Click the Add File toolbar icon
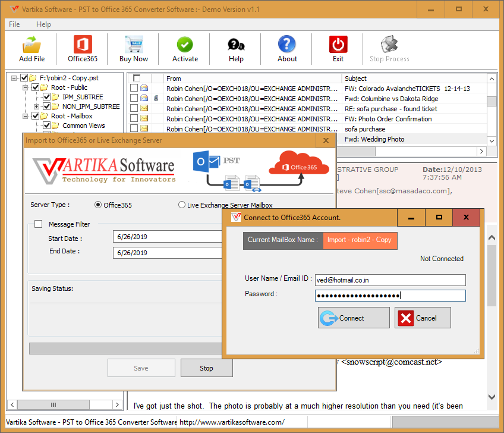Screen dimensions: 504x433 click(31, 45)
